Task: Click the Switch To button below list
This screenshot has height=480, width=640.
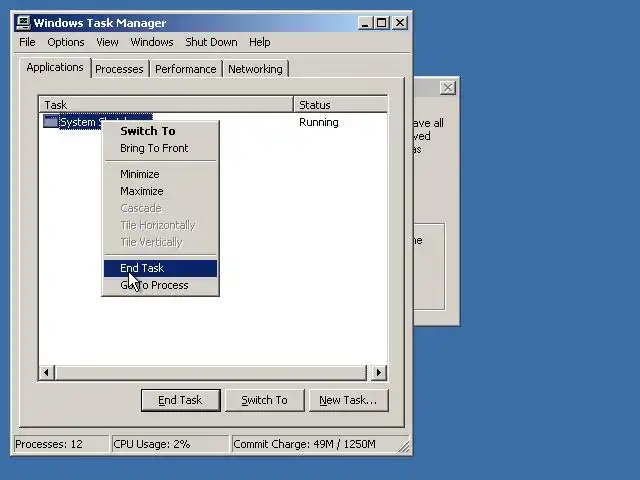Action: pyautogui.click(x=264, y=400)
